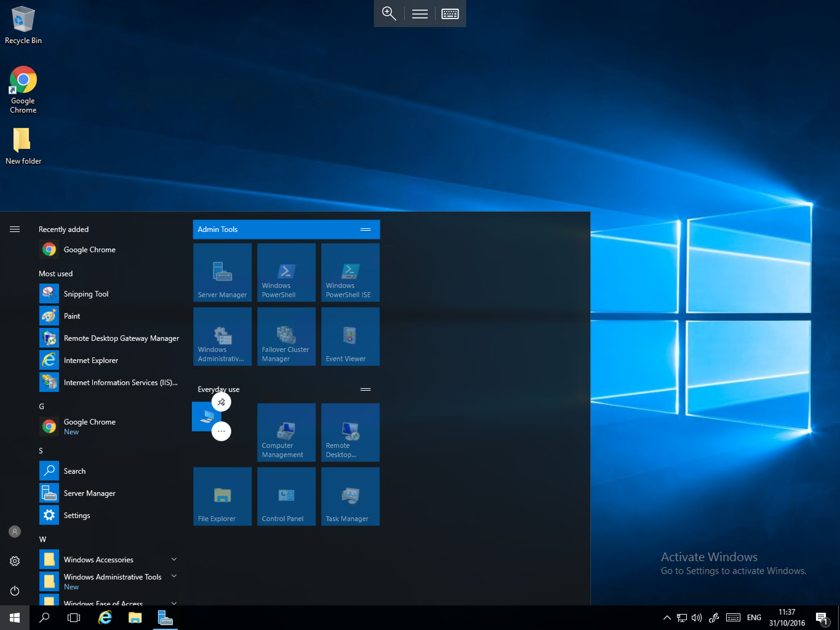Launch the Windows PowerShell tile
Image resolution: width=840 pixels, height=630 pixels.
(286, 273)
